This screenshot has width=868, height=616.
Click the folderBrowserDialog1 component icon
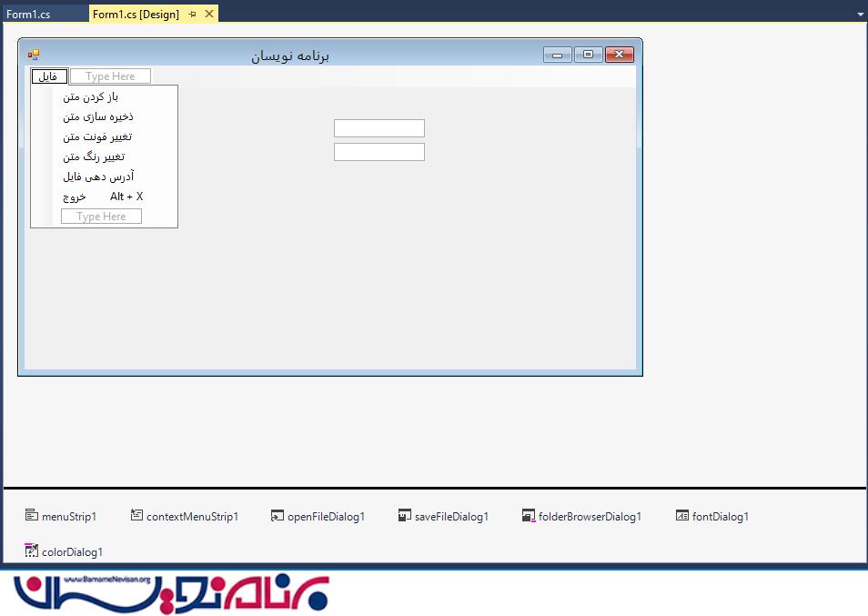528,515
